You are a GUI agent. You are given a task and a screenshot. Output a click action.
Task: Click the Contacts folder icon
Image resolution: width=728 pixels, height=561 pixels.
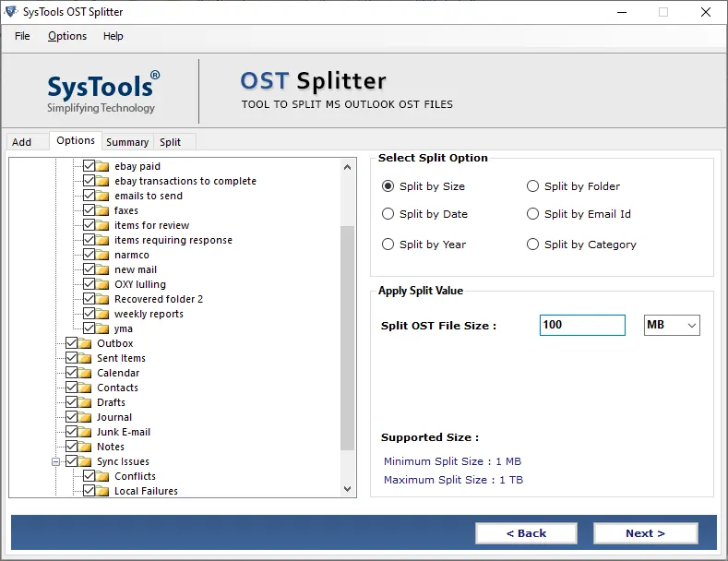pos(85,388)
